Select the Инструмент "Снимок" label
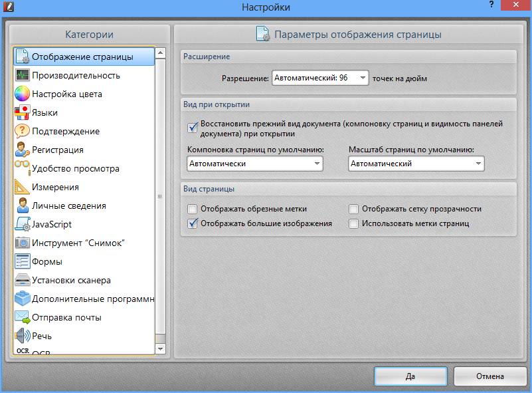This screenshot has width=532, height=393. coord(78,243)
